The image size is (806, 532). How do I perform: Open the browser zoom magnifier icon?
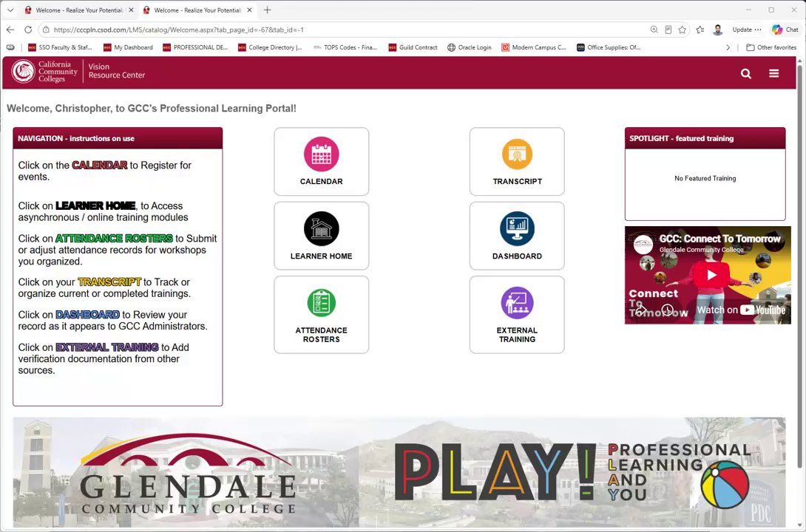click(654, 30)
